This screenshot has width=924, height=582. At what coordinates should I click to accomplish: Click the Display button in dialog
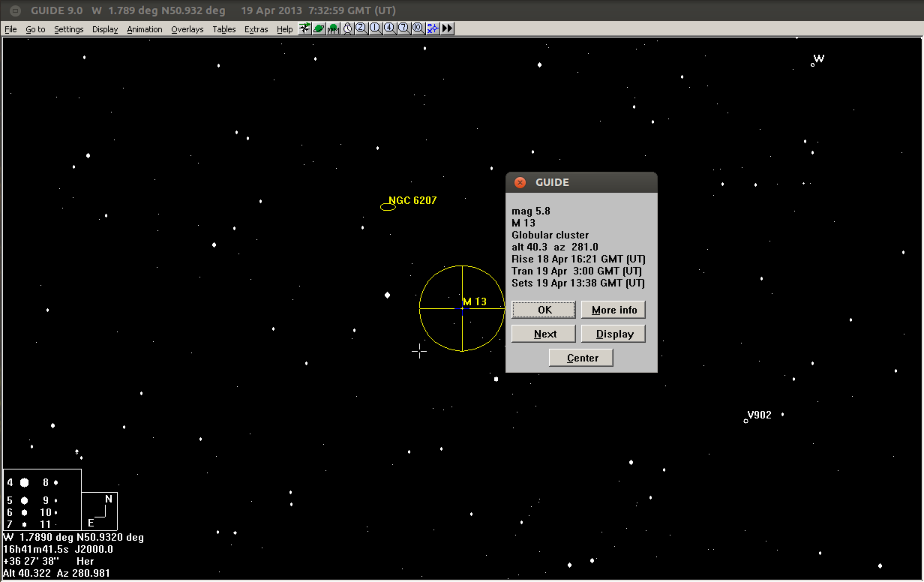pyautogui.click(x=613, y=334)
